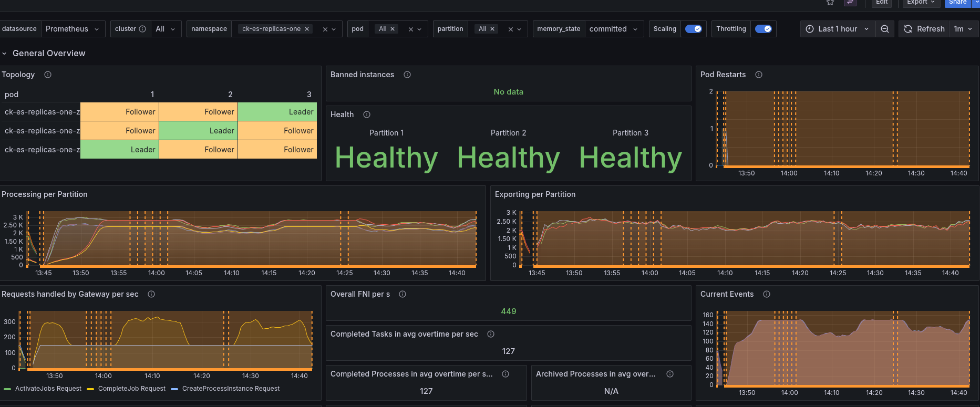Click the Partition 2 Healthy status

coord(508,158)
